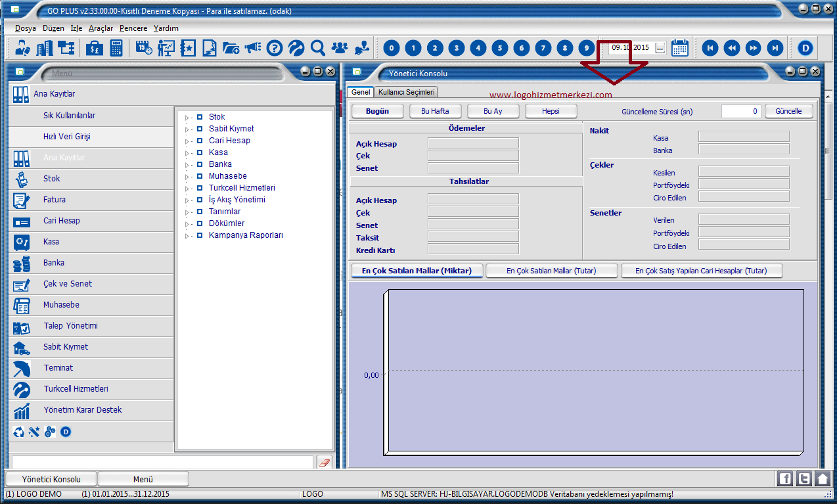Click the eraser icon beside search box
The height and width of the screenshot is (504, 837).
(325, 463)
